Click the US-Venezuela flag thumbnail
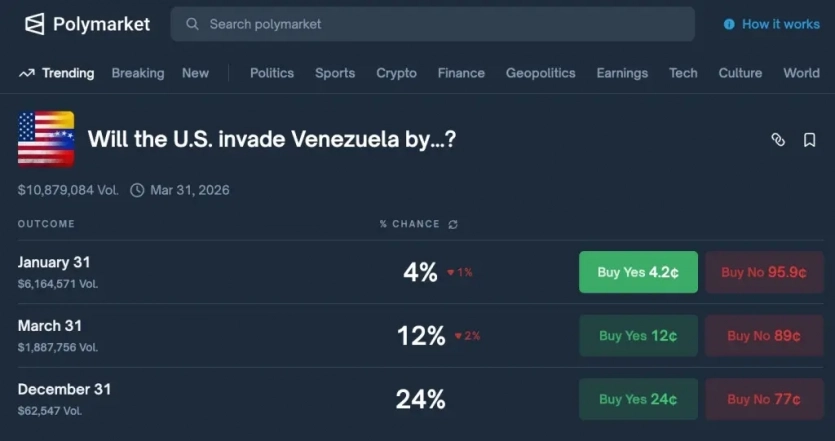The width and height of the screenshot is (835, 441). 46,139
